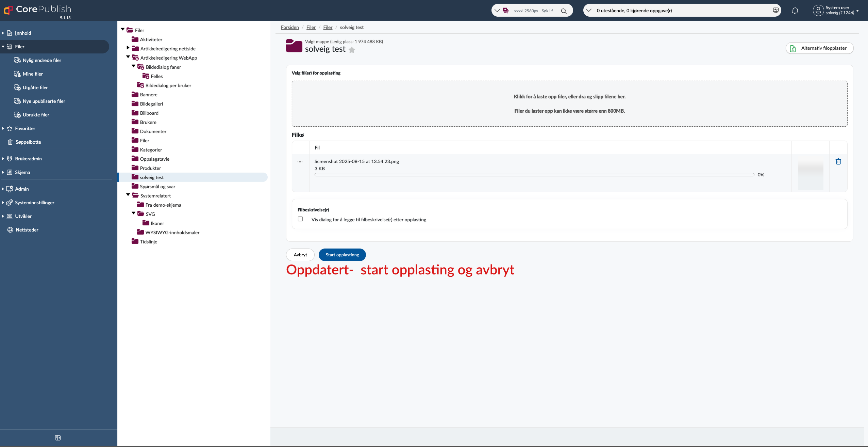868x447 pixels.
Task: Click the CorePublish logo
Action: tap(37, 10)
